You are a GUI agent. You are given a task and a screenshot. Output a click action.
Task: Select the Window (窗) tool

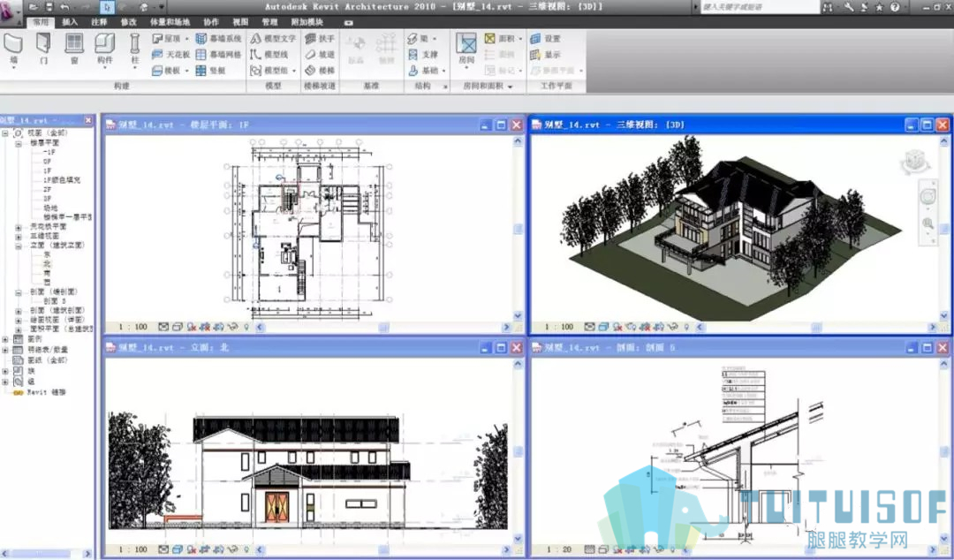tap(73, 49)
